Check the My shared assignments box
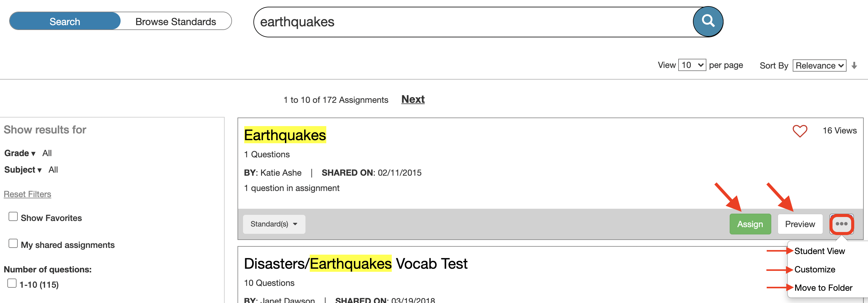The height and width of the screenshot is (303, 868). pos(13,243)
